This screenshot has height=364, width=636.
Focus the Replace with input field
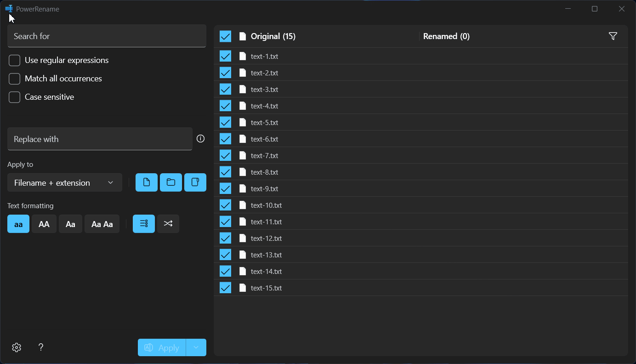(100, 139)
